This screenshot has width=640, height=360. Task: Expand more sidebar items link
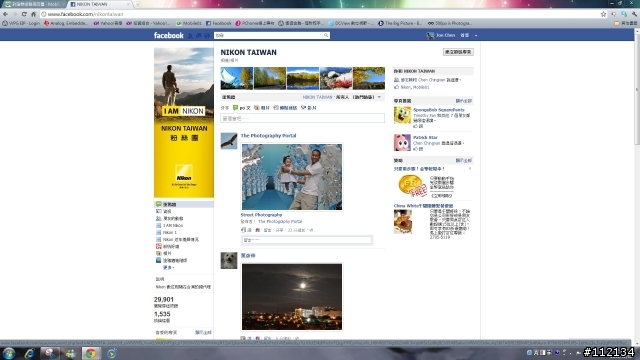click(169, 267)
